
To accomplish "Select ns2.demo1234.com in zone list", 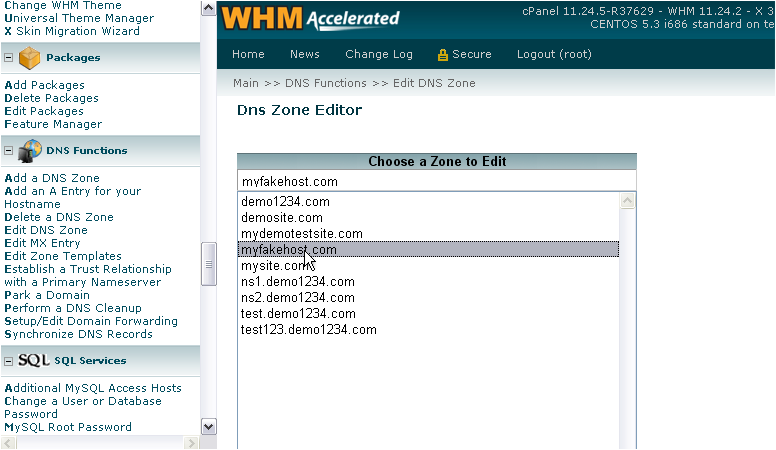I will (x=428, y=298).
